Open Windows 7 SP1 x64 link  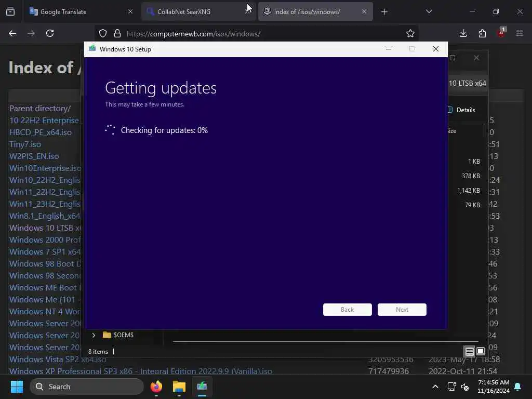coord(45,252)
